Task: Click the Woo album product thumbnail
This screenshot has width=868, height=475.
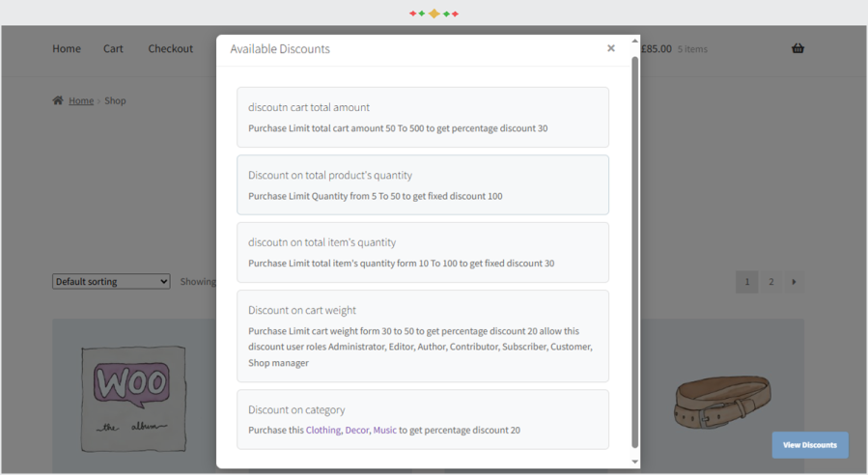Action: (x=133, y=399)
